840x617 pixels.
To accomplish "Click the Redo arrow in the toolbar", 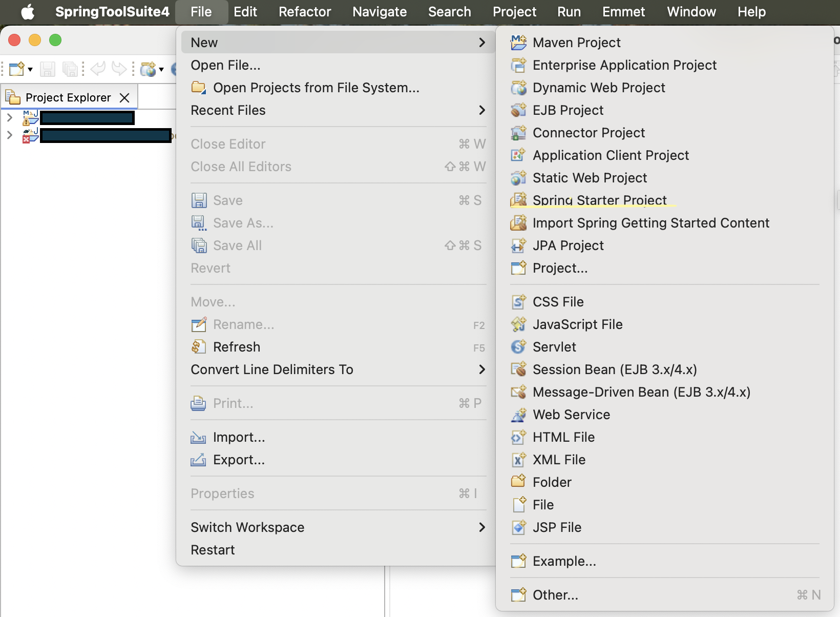I will tap(119, 69).
